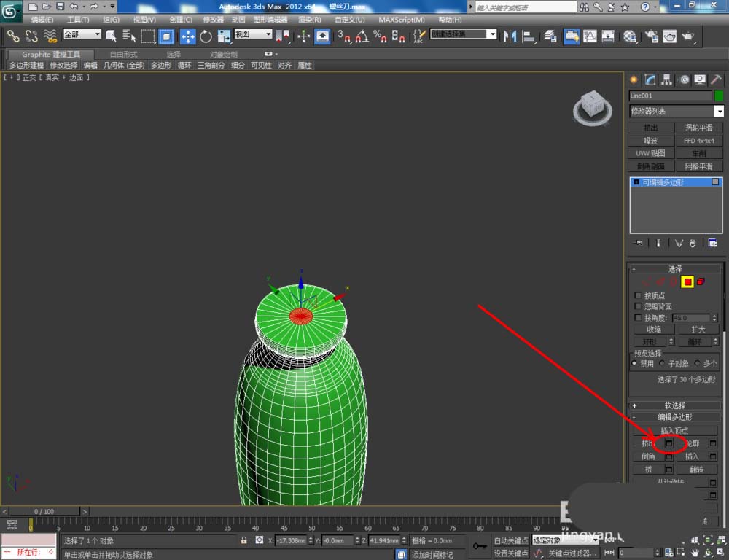Collapse the 编辑多边形 rollout
This screenshot has width=729, height=560.
coord(675,417)
